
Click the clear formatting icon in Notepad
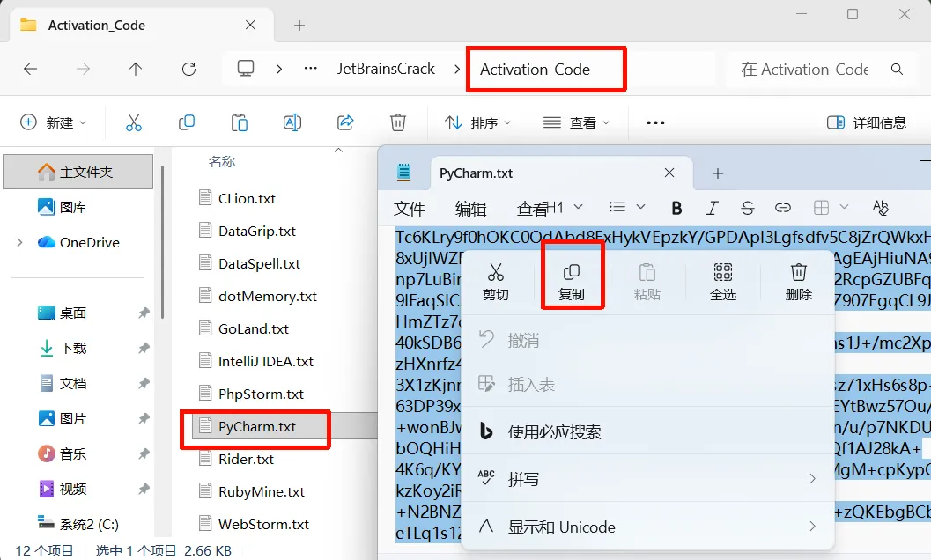(881, 207)
